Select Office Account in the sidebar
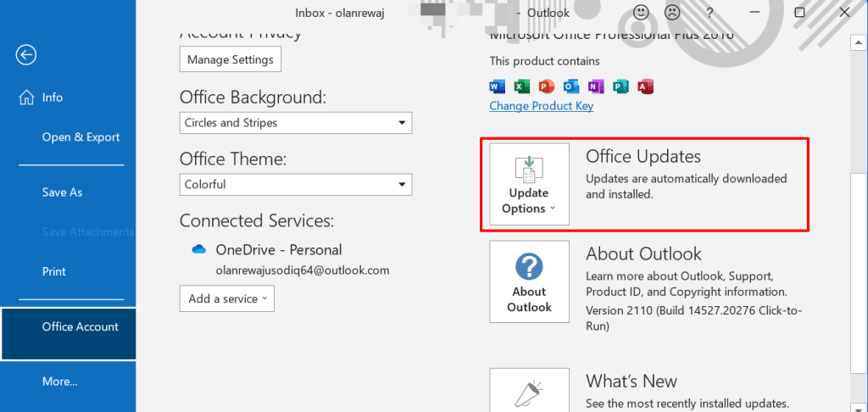Image resolution: width=868 pixels, height=412 pixels. tap(68, 334)
